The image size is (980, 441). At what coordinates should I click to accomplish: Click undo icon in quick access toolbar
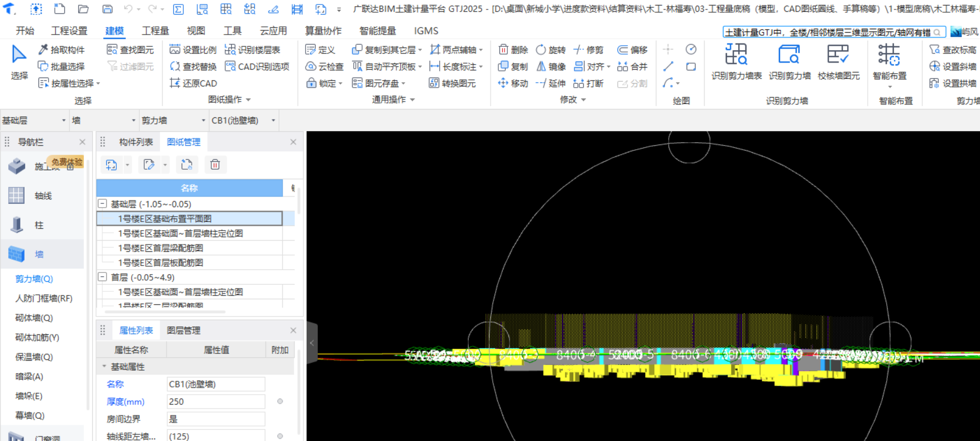click(x=129, y=9)
